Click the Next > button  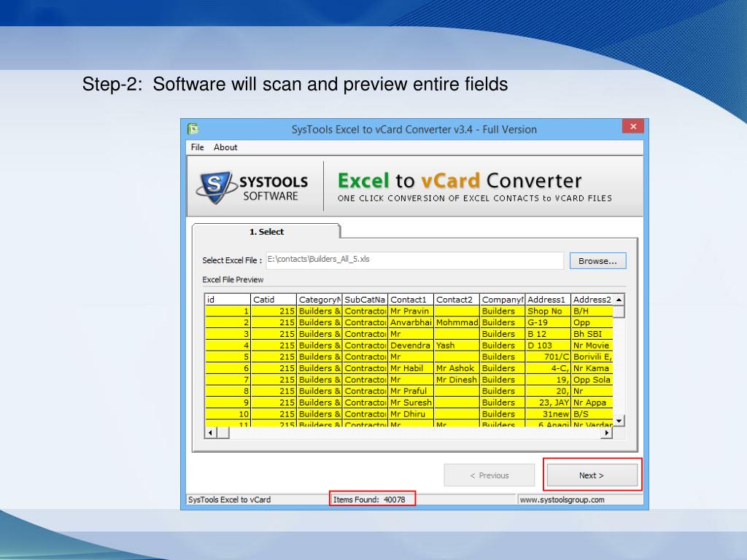[x=592, y=475]
